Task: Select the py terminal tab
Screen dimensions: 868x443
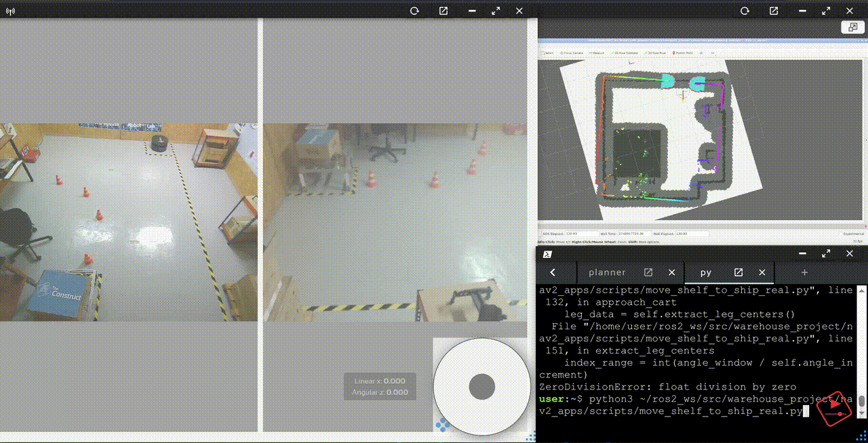Action: (x=705, y=272)
